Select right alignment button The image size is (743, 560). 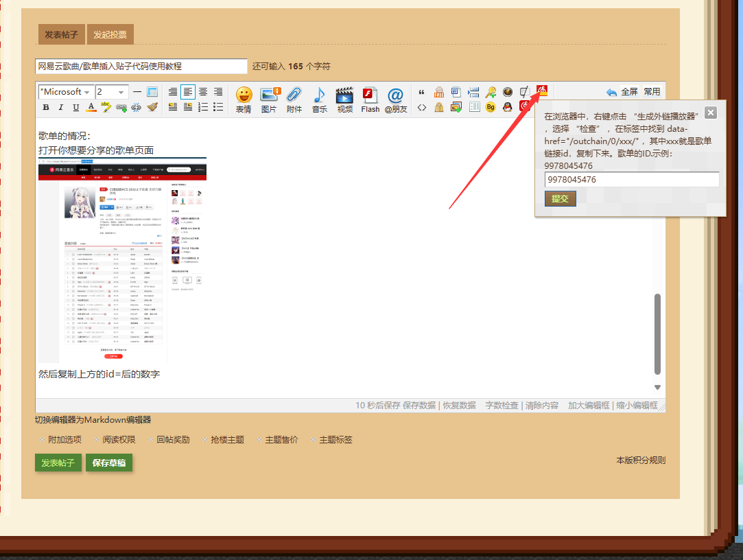click(x=218, y=91)
